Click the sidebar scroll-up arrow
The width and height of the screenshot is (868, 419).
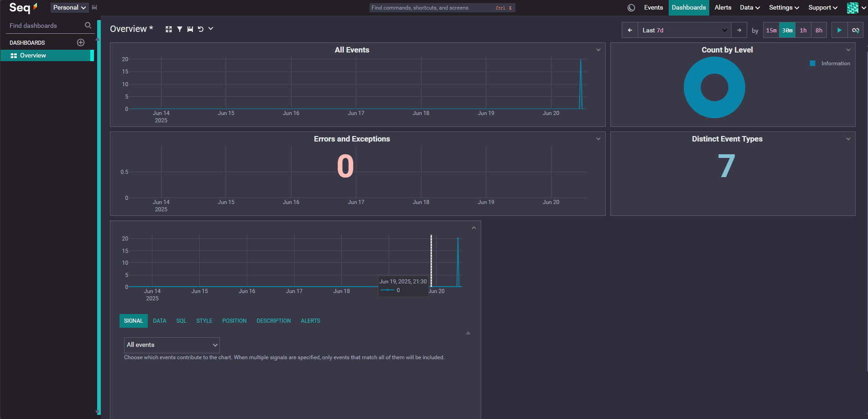(x=97, y=39)
